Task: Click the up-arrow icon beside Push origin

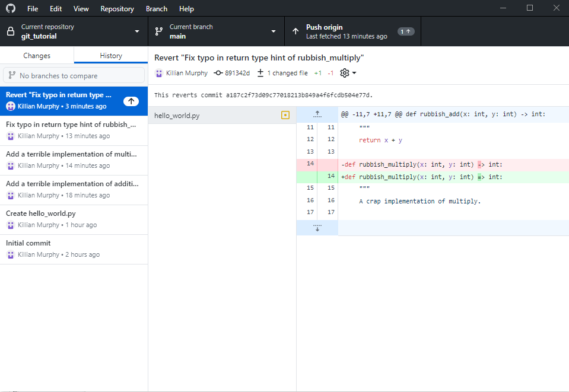Action: 295,31
